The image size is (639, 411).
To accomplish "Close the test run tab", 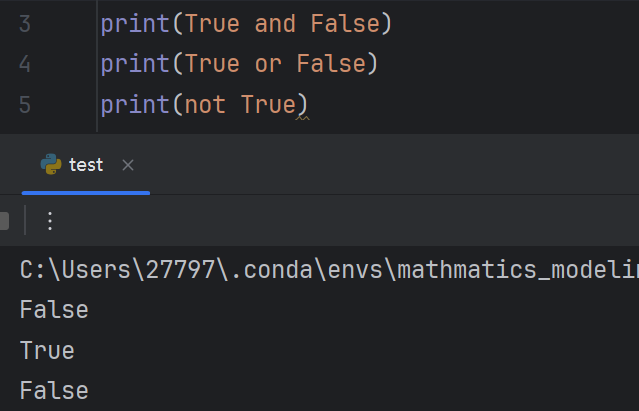I will coord(128,165).
